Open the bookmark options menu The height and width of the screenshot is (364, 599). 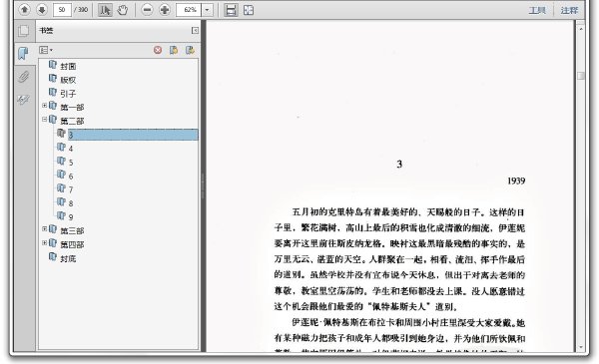pyautogui.click(x=46, y=50)
